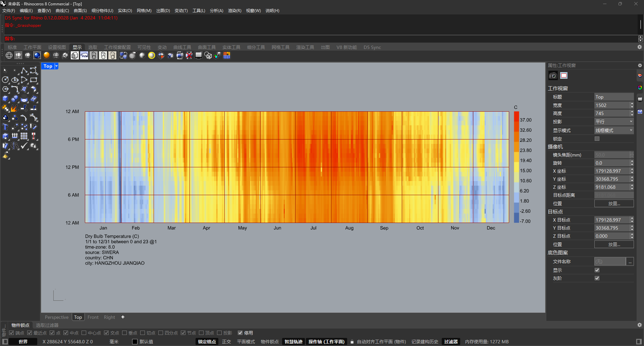Click the checkmark Check objects tool

tap(24, 146)
